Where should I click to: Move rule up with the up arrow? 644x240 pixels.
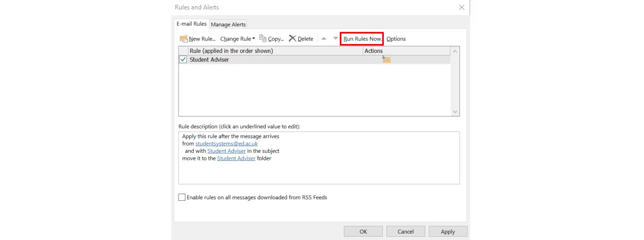[324, 38]
